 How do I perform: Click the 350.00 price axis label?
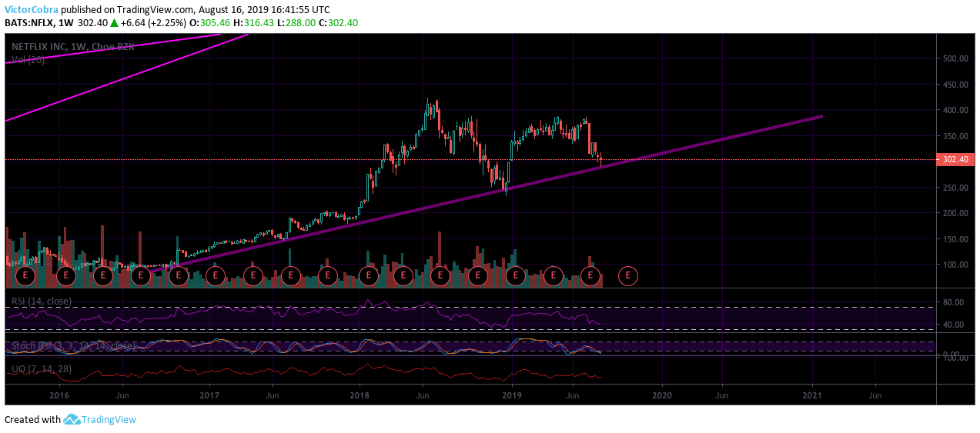[x=957, y=136]
